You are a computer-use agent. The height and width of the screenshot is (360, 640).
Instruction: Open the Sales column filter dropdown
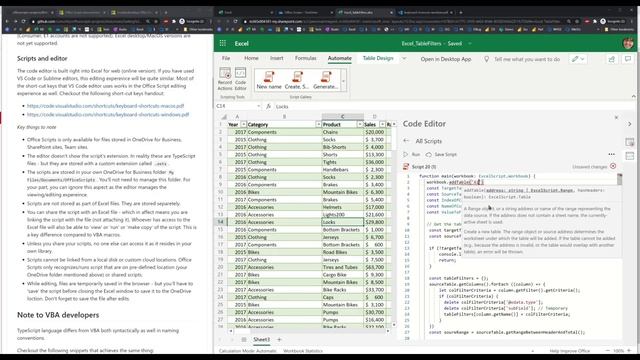(x=382, y=124)
